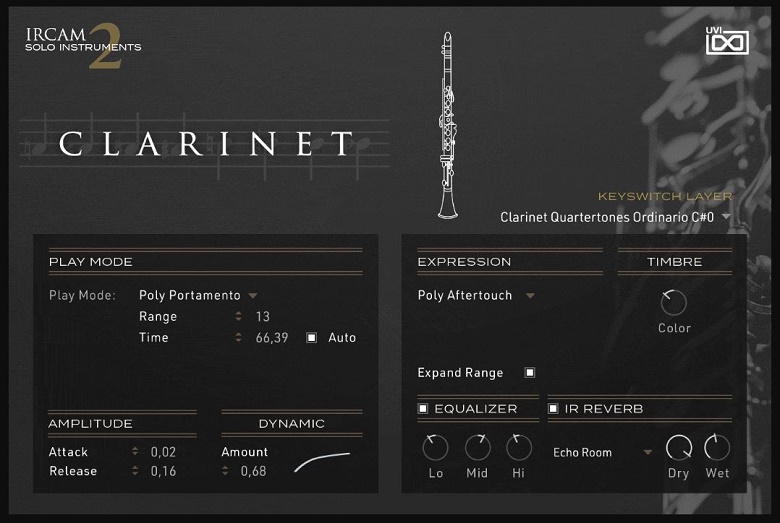Image resolution: width=780 pixels, height=523 pixels.
Task: Click the Attack value 0,02
Action: [x=163, y=452]
